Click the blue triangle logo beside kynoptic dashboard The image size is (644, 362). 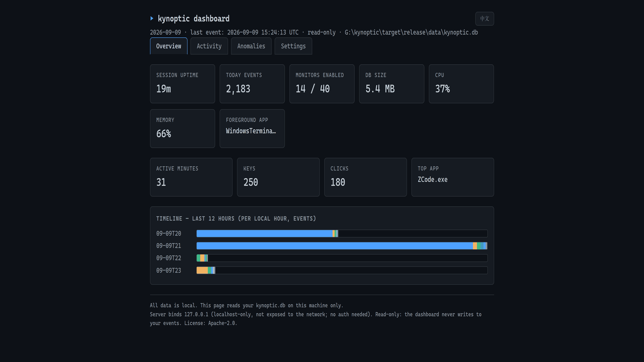tap(152, 19)
